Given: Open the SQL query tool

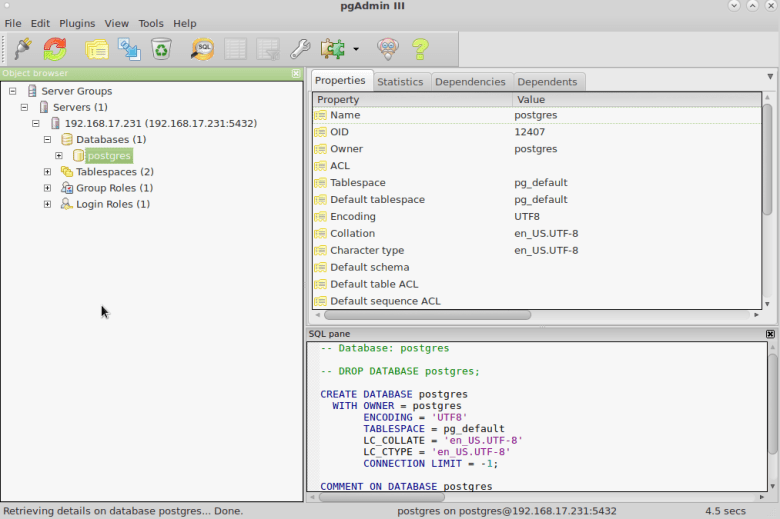Looking at the screenshot, I should [202, 49].
